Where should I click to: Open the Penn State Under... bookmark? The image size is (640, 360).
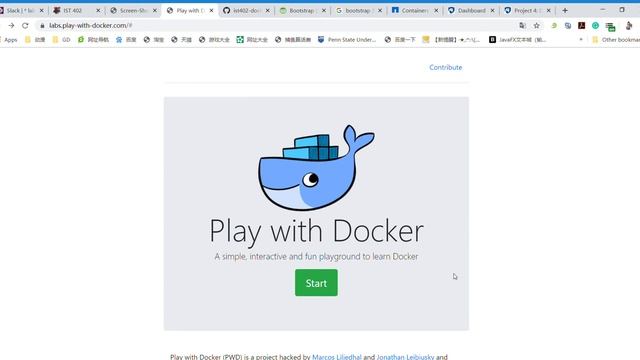(x=347, y=40)
